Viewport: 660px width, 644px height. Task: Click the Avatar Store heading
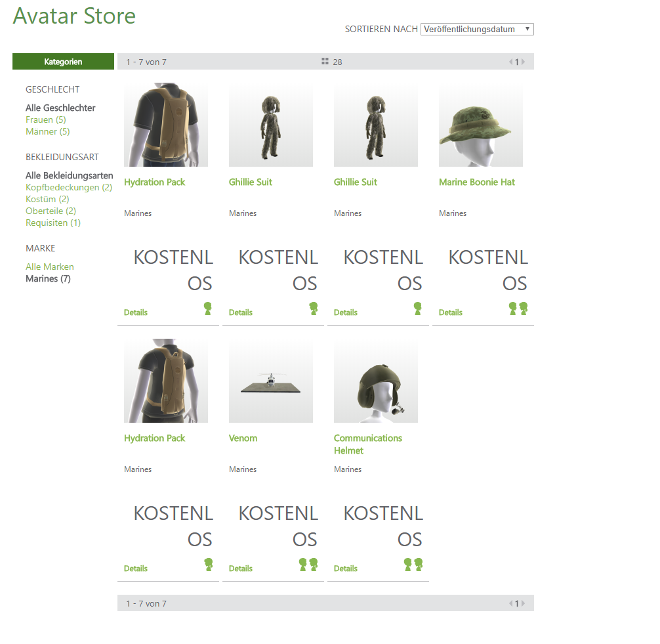click(74, 16)
